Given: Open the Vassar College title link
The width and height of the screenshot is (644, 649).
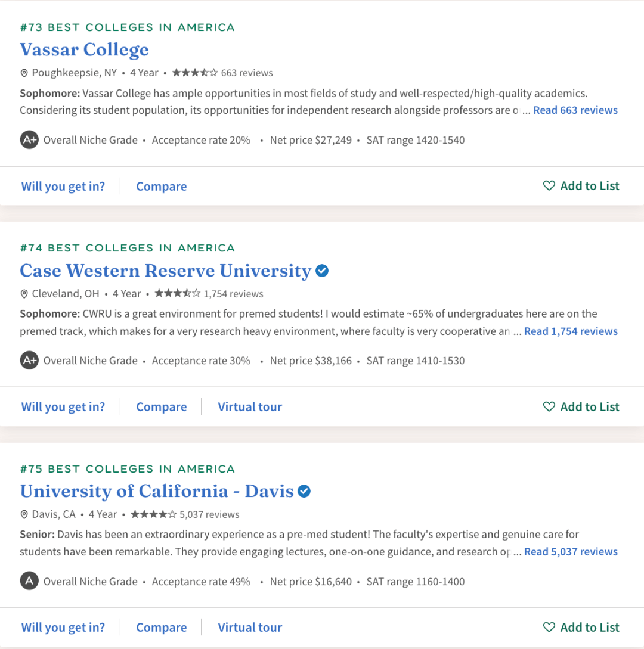Looking at the screenshot, I should pyautogui.click(x=85, y=49).
